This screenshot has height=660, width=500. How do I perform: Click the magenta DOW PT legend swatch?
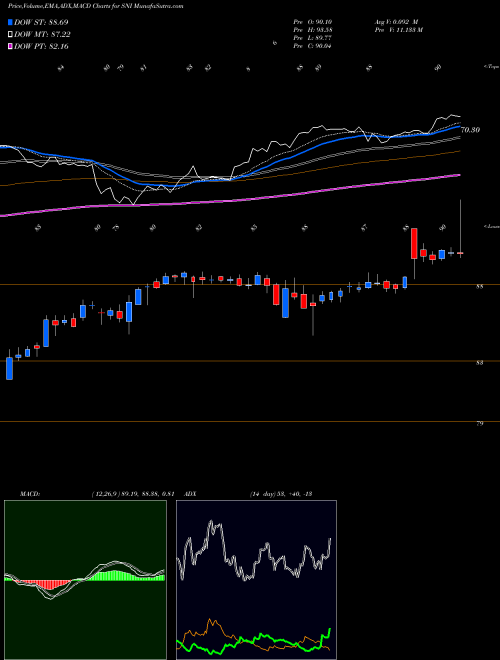[11, 46]
